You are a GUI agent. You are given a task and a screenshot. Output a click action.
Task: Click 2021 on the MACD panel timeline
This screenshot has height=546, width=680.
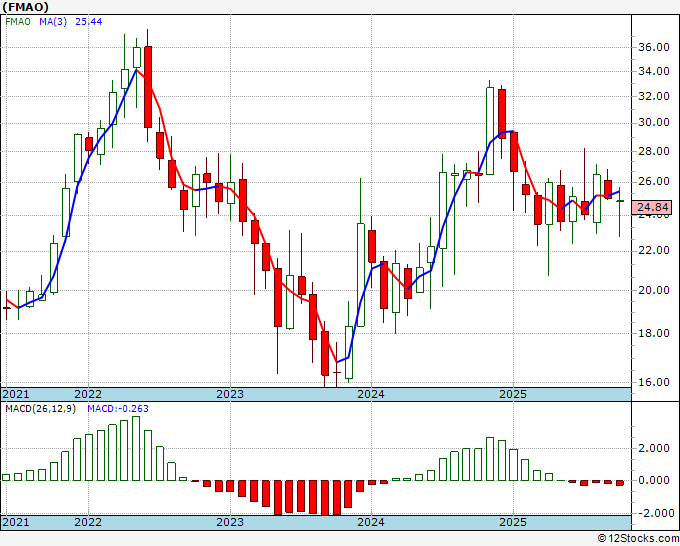tap(16, 523)
